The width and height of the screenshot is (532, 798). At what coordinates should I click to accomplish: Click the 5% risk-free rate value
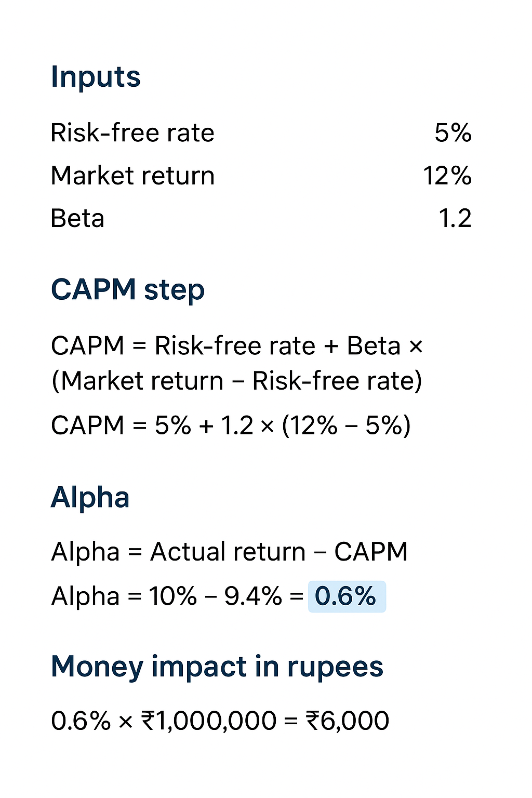pyautogui.click(x=453, y=133)
